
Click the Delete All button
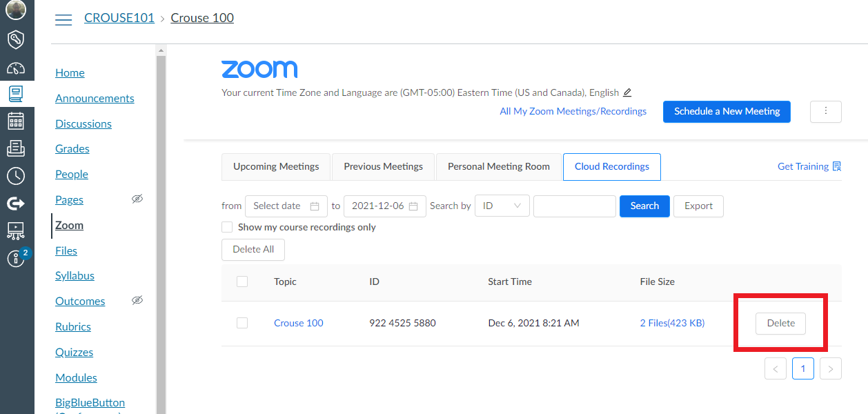tap(253, 249)
